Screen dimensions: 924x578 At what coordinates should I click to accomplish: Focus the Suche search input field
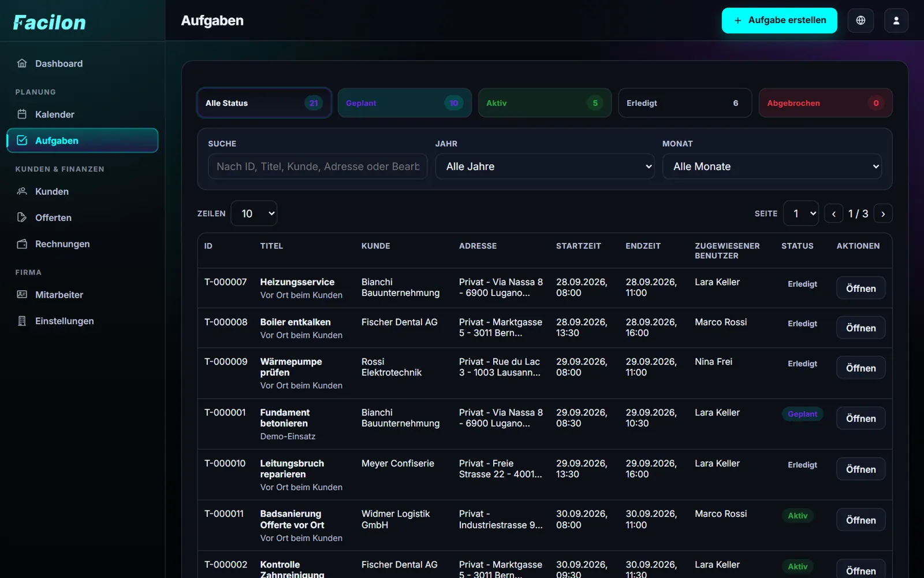[318, 166]
